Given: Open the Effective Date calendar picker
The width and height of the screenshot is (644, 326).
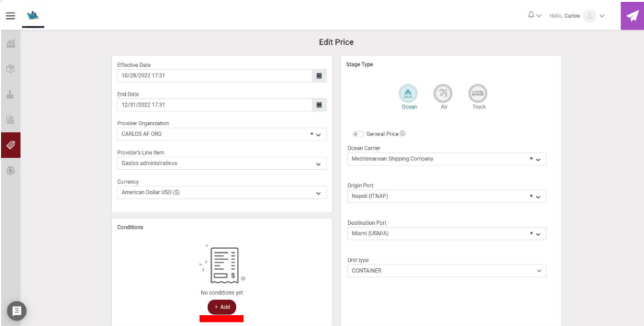Looking at the screenshot, I should pyautogui.click(x=319, y=76).
